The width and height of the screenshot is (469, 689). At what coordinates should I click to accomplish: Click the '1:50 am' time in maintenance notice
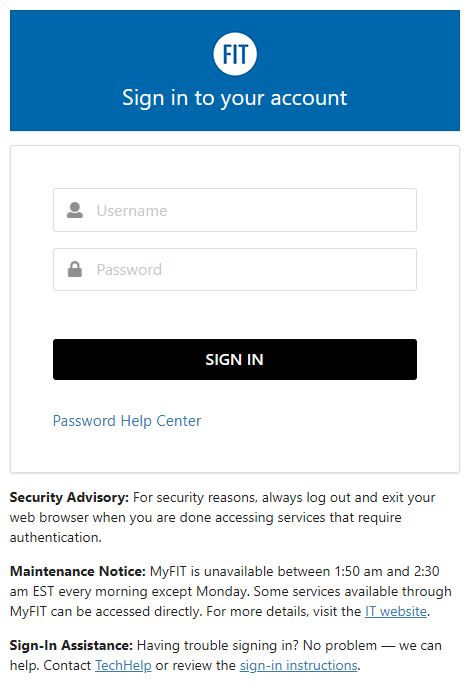click(358, 571)
